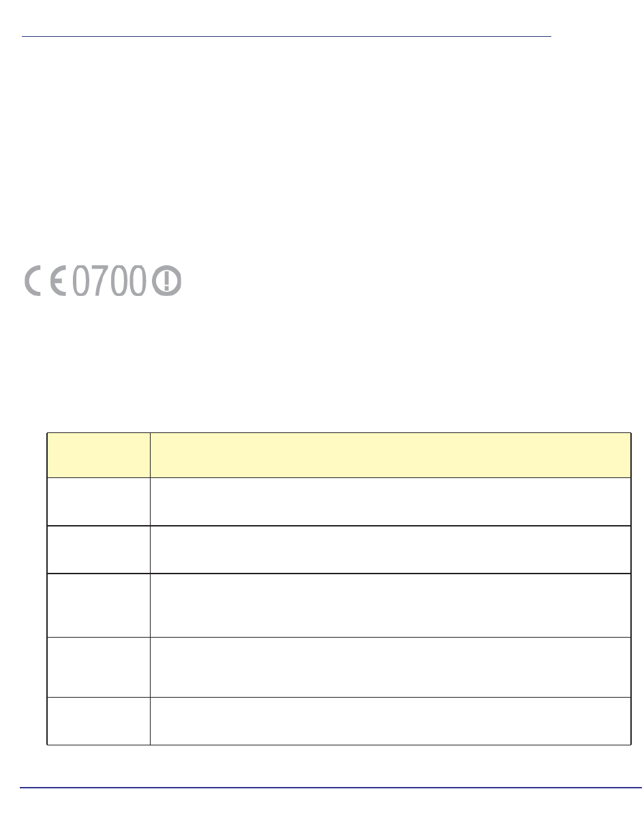644x832 pixels.
Task: Click last table row's wide right cell
Action: point(390,721)
